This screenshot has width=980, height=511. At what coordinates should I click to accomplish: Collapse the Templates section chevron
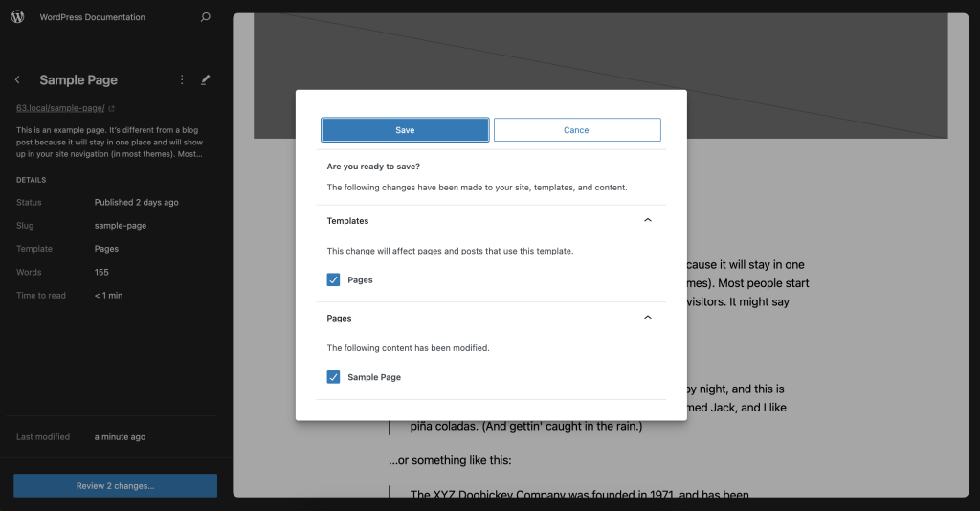648,220
